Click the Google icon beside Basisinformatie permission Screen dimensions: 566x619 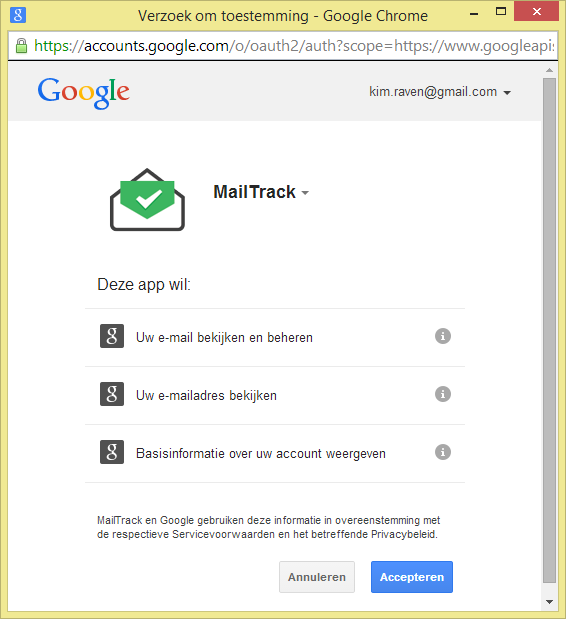tap(112, 452)
